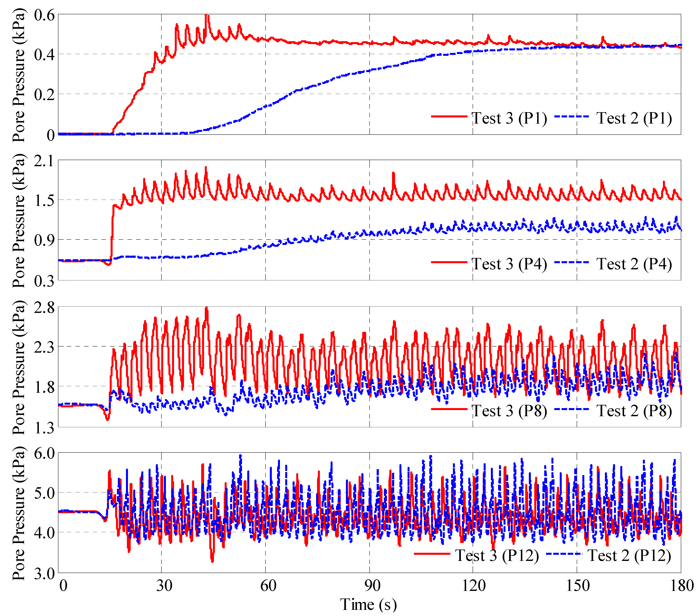Click the 5.0 tick on the bottom plot

[44, 493]
